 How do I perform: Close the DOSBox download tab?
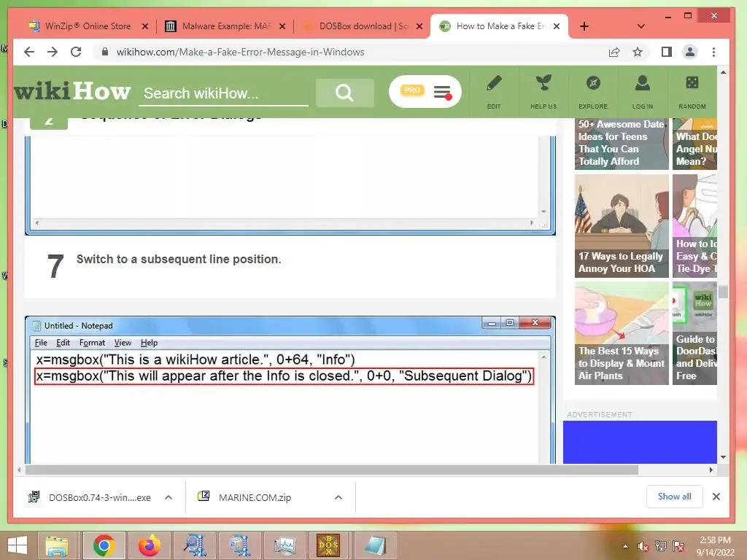pyautogui.click(x=419, y=26)
